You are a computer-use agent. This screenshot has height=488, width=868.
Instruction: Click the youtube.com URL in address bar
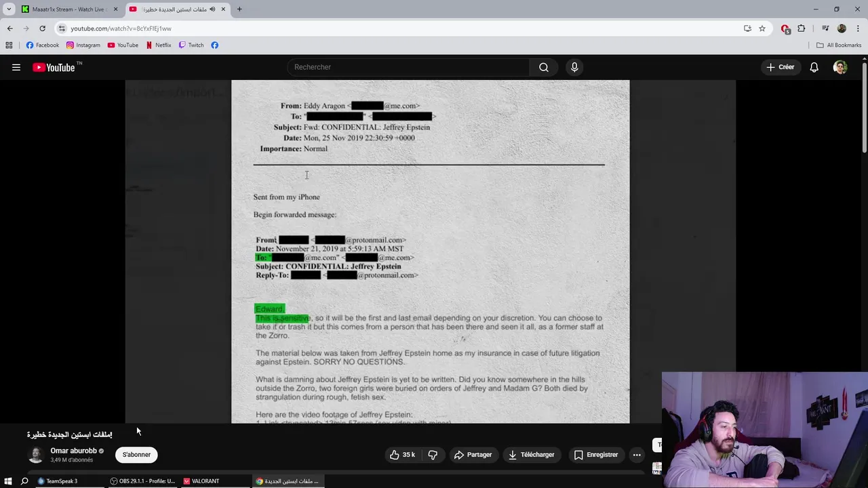[121, 28]
